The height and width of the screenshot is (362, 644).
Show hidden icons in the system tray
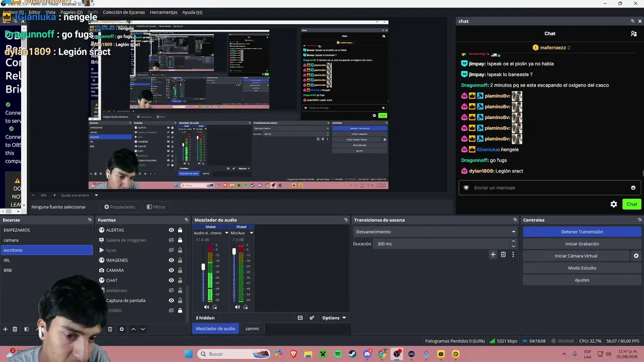[563, 354]
